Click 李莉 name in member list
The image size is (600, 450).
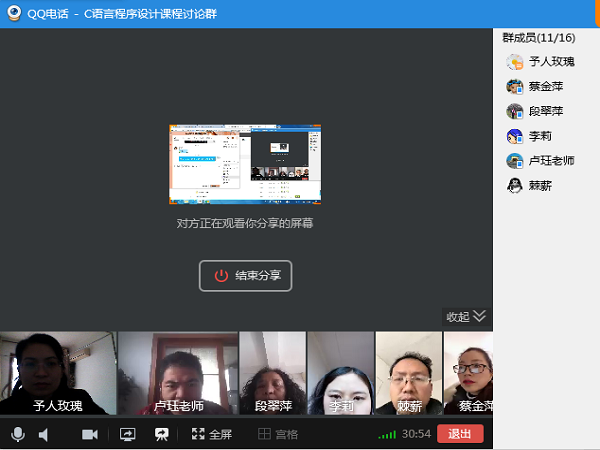[540, 136]
